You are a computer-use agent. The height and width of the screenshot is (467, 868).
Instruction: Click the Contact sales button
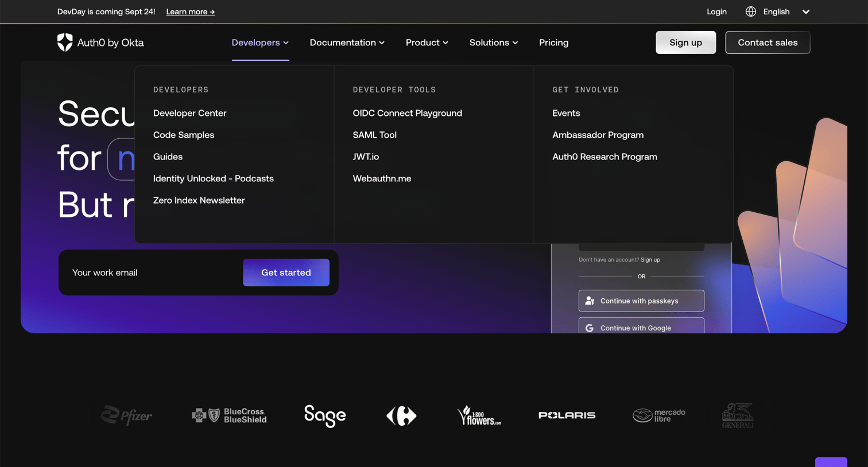coord(768,42)
